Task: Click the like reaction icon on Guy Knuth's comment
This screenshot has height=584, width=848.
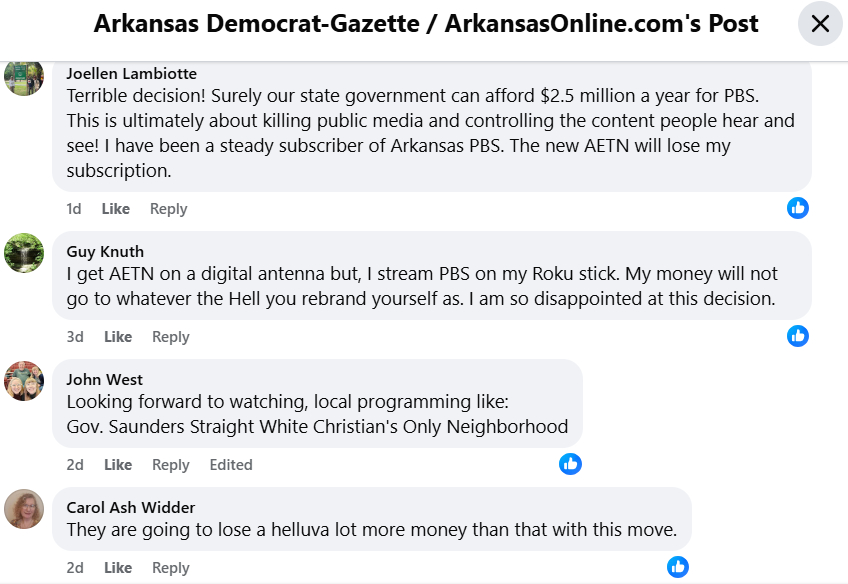Action: [797, 336]
